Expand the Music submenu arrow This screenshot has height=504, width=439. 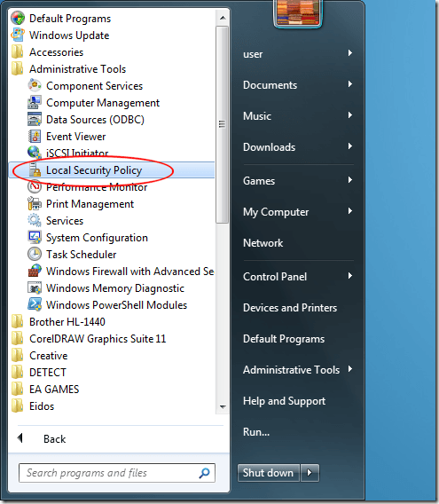[x=350, y=115]
